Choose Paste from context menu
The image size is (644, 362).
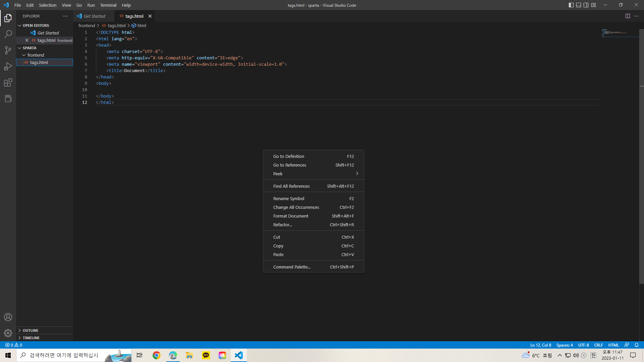click(x=314, y=254)
